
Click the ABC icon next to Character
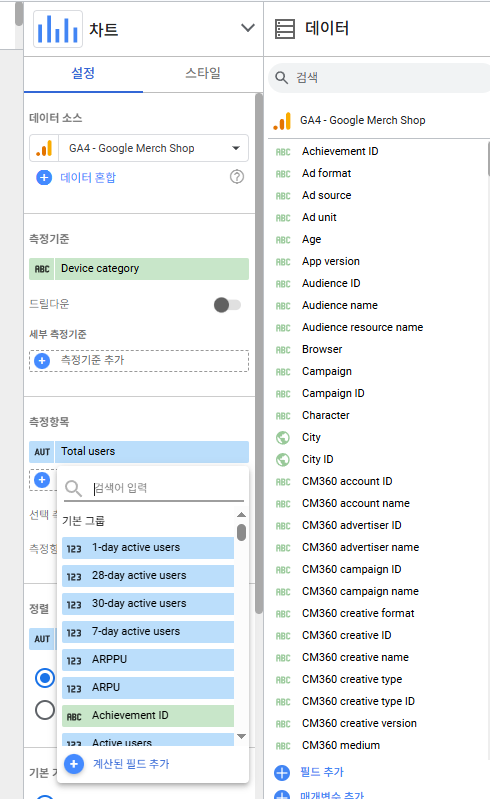pos(283,416)
